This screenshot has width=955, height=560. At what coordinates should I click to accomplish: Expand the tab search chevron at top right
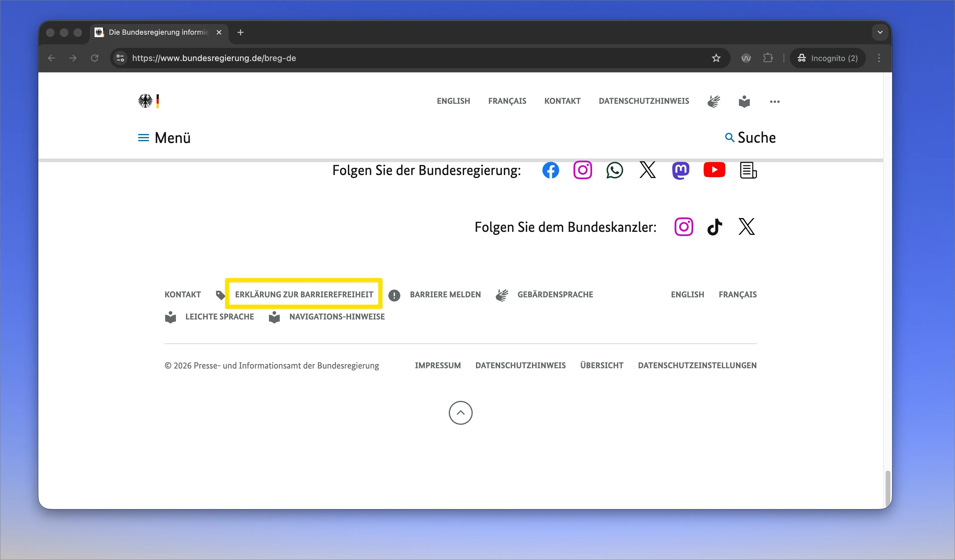880,32
